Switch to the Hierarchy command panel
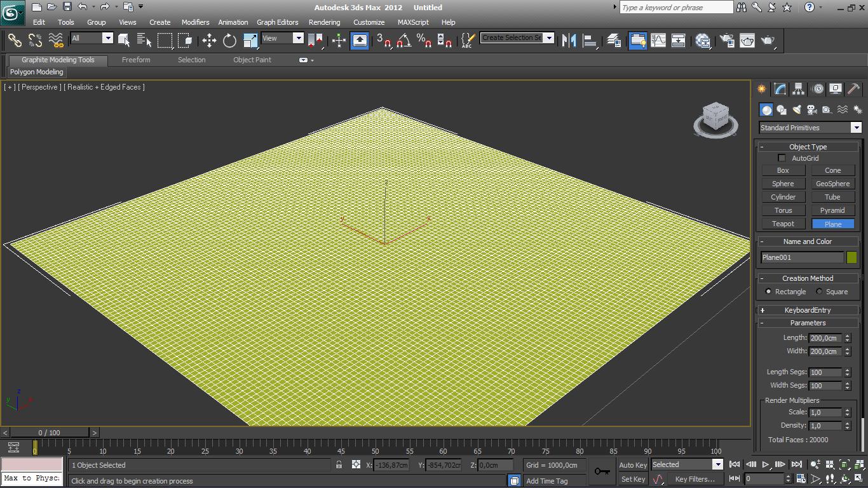 point(798,89)
